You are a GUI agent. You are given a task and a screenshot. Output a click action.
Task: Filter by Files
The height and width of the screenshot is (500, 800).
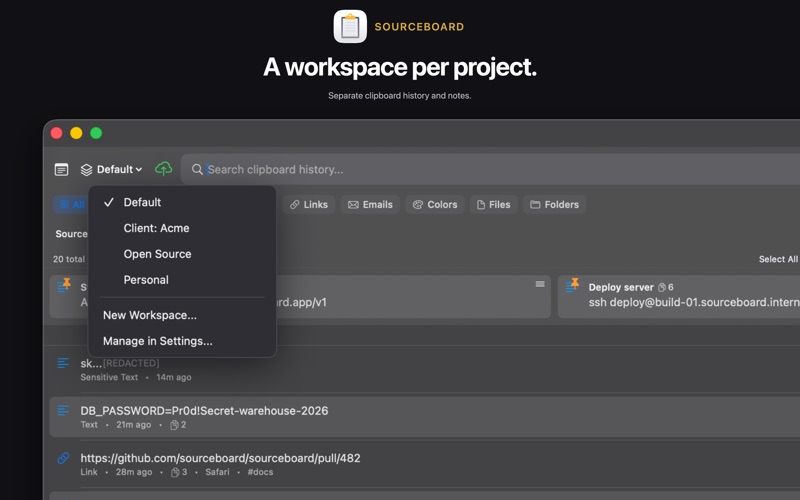[x=493, y=205]
